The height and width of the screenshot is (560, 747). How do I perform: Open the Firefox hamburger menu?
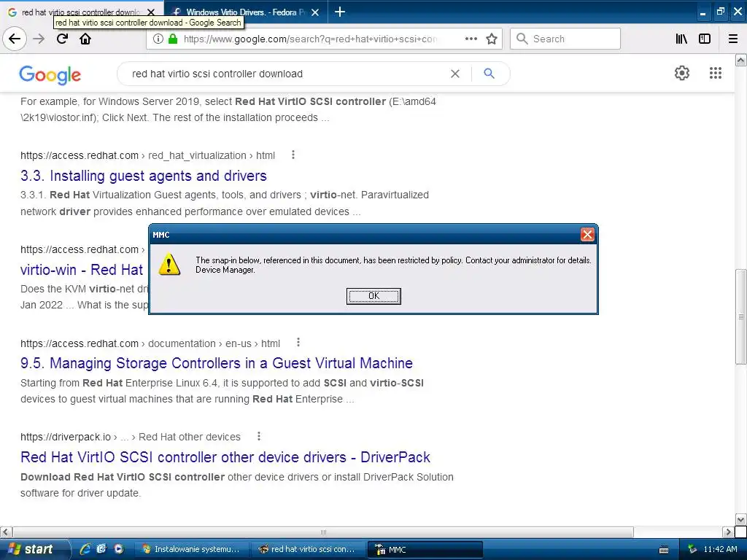click(x=732, y=39)
